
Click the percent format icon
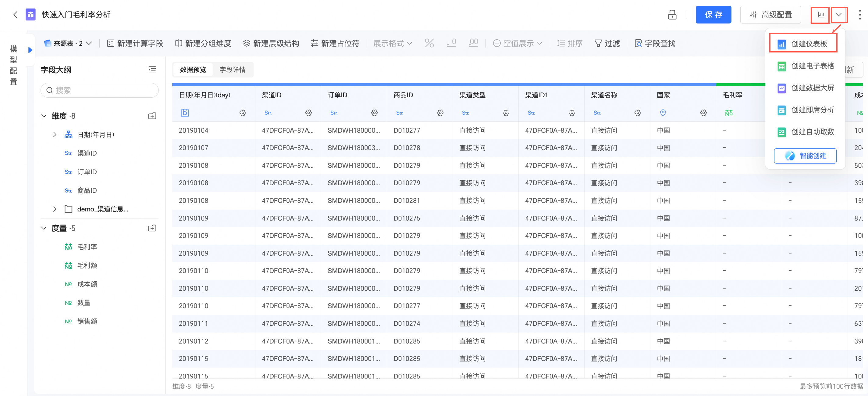tap(429, 43)
